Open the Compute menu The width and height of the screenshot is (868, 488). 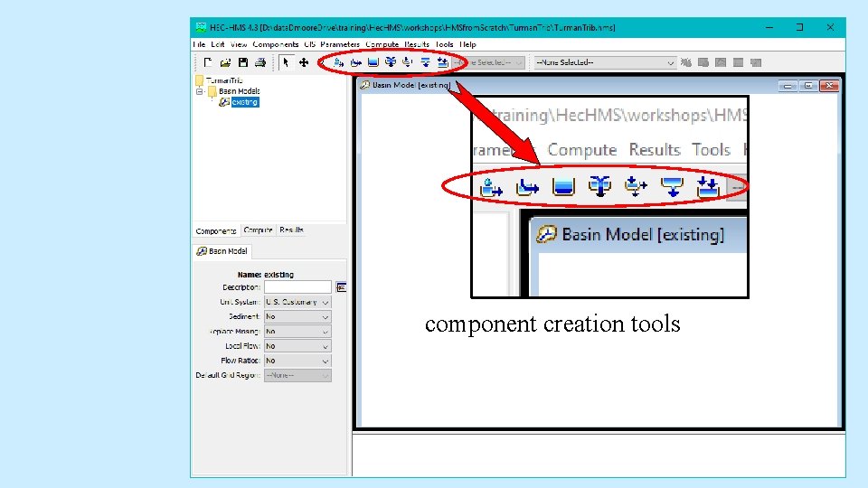(x=382, y=44)
